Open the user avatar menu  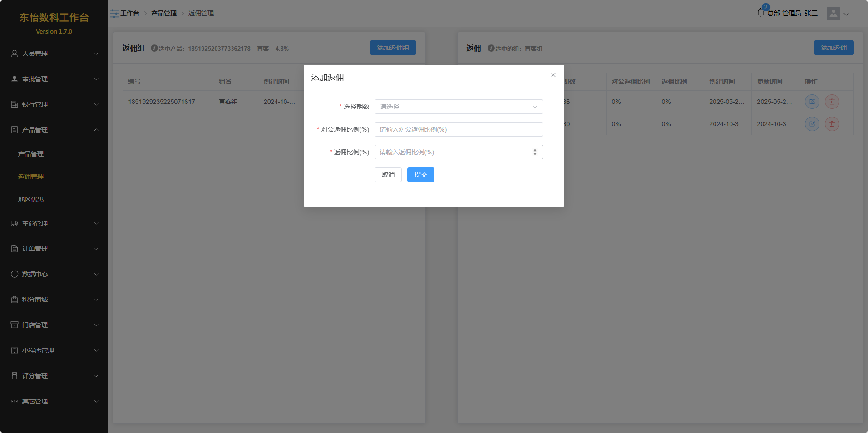point(838,14)
